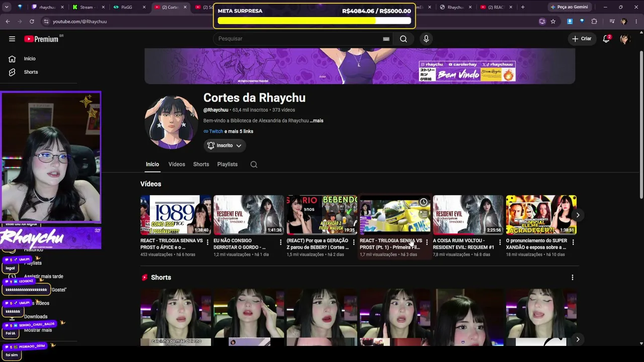The height and width of the screenshot is (362, 644).
Task: Open the Super Xandão pronouncement thumbnail
Action: [x=541, y=215]
